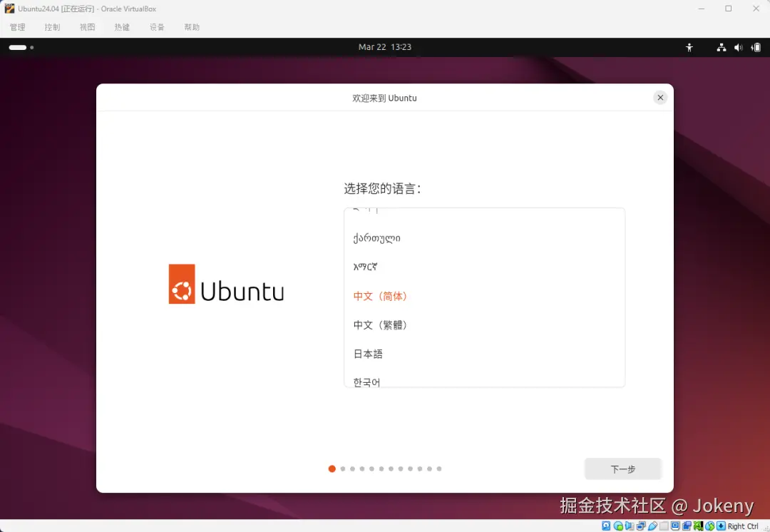Click the USB devices status icon
The image size is (770, 532).
coord(652,526)
